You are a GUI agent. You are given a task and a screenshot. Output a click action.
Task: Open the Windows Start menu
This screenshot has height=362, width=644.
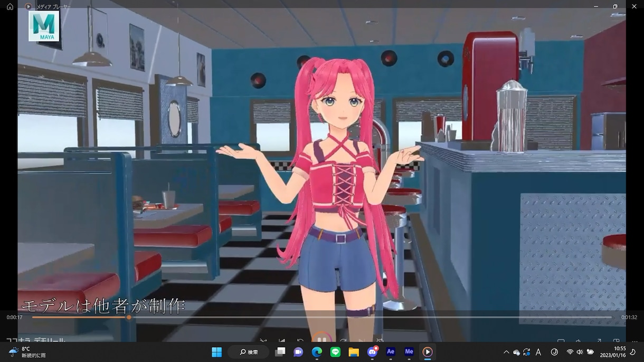click(x=216, y=352)
